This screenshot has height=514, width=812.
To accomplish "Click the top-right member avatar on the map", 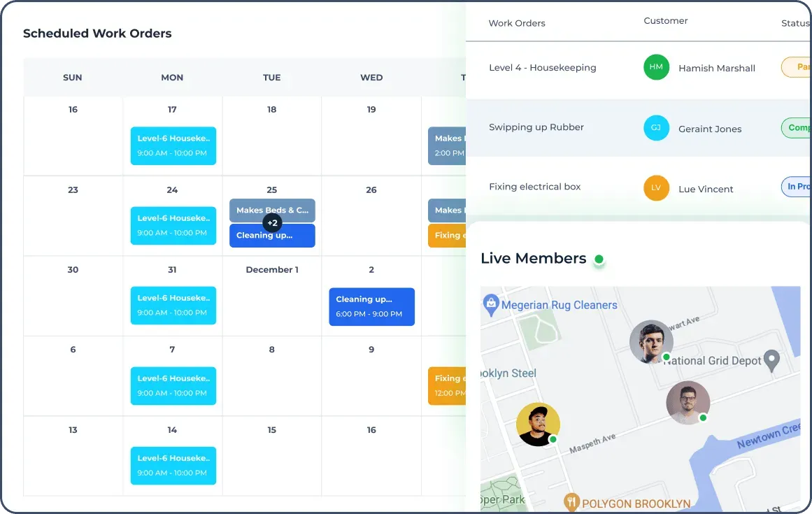I will 651,342.
